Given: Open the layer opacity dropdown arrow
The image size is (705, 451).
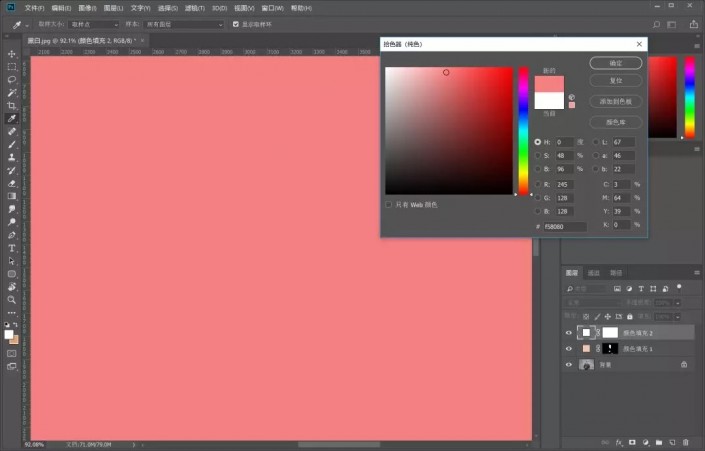Looking at the screenshot, I should (679, 301).
